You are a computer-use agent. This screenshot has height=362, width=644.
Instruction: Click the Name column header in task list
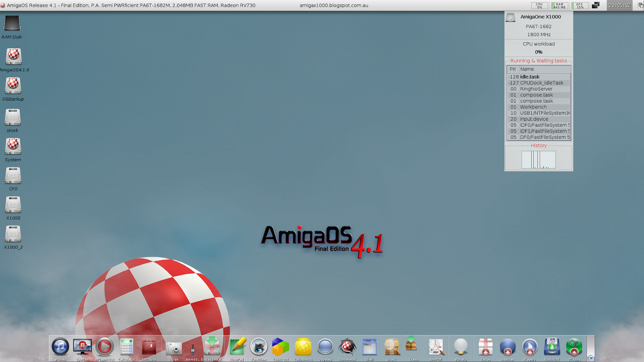[544, 69]
